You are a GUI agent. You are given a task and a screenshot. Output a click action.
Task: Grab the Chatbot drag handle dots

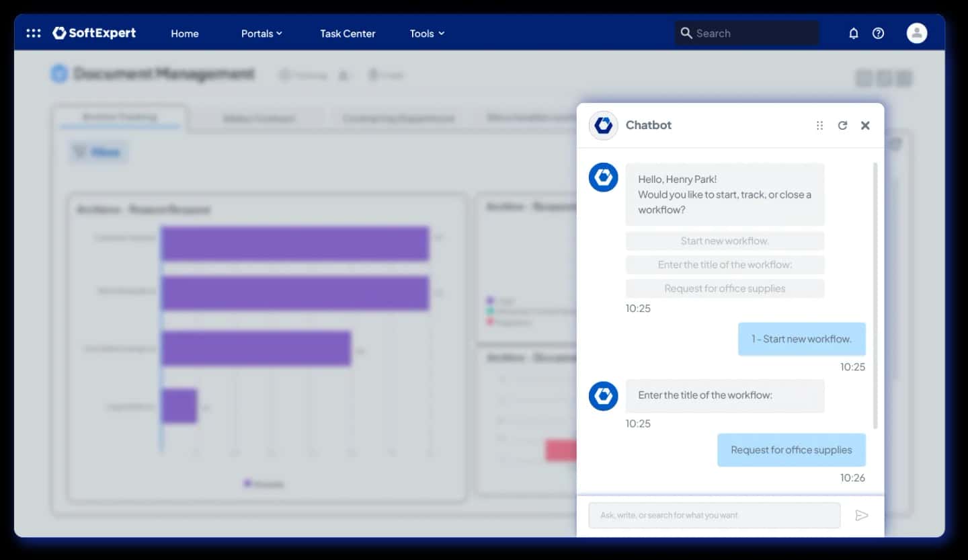819,125
